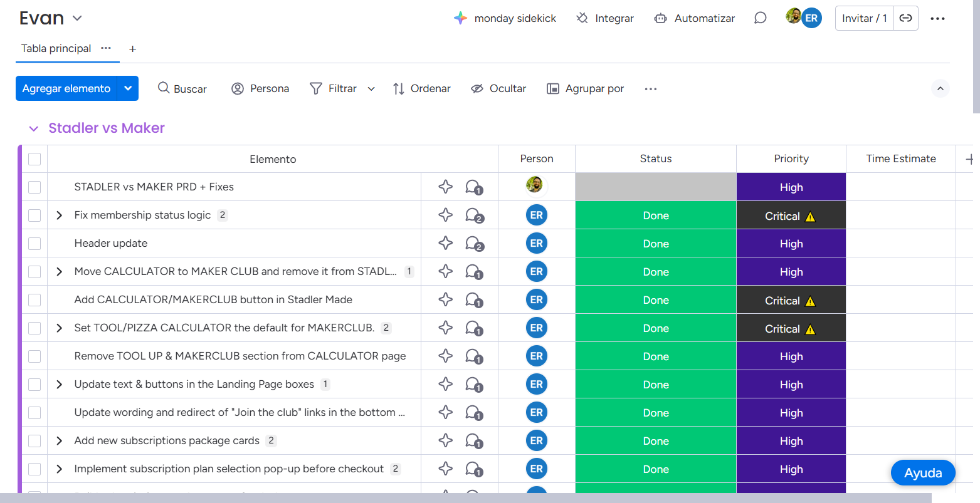Copy board link with the link icon
The image size is (980, 503).
[905, 18]
